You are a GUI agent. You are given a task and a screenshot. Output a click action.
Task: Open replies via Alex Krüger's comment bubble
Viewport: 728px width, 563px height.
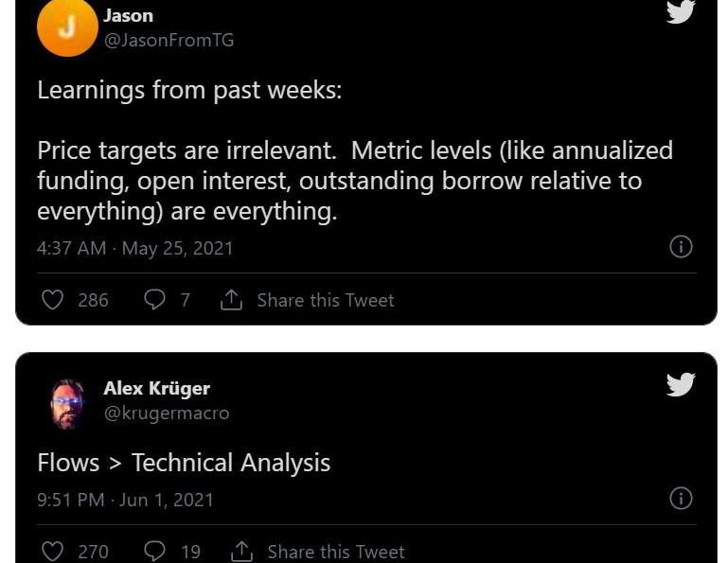(x=154, y=551)
